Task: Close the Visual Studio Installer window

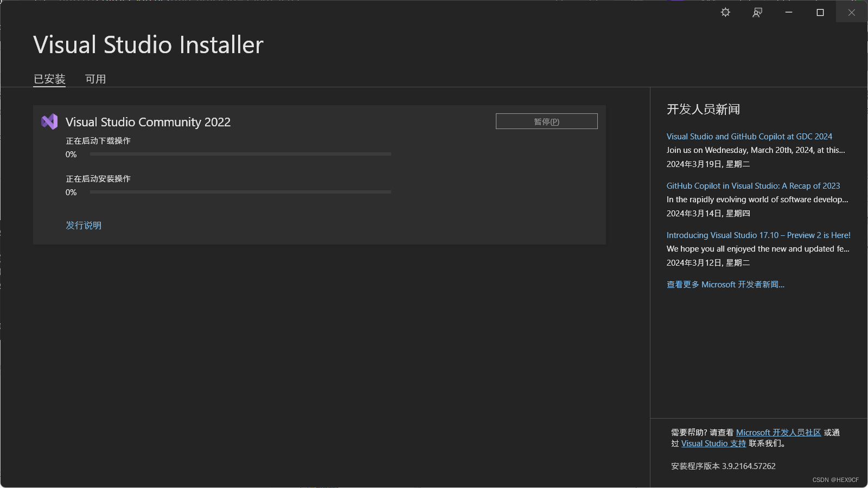Action: pos(852,12)
